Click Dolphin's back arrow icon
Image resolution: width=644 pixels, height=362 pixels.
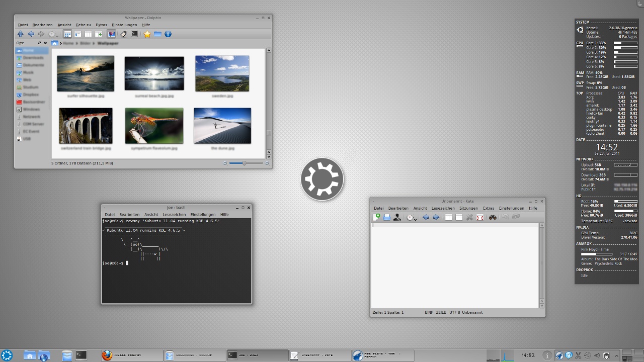tap(31, 34)
